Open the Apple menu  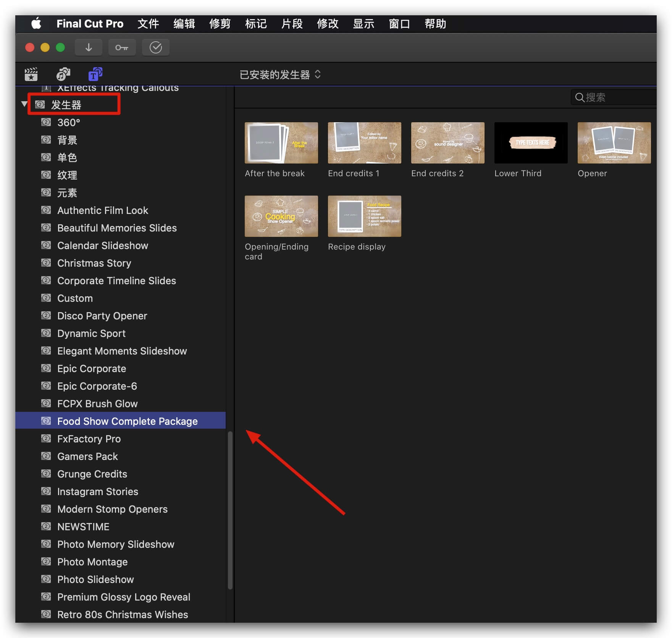click(x=36, y=24)
